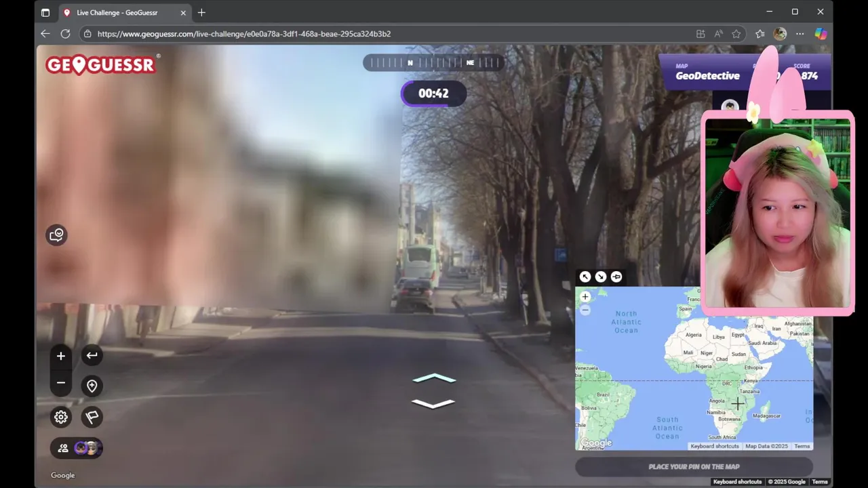The image size is (868, 488).
Task: Zoom out on the guess map
Action: tap(585, 310)
